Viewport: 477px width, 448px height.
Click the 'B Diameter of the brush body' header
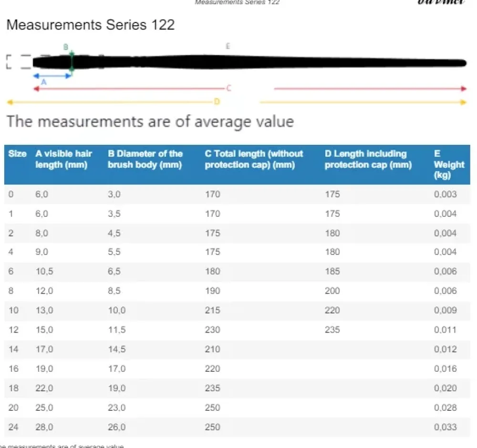pyautogui.click(x=145, y=159)
